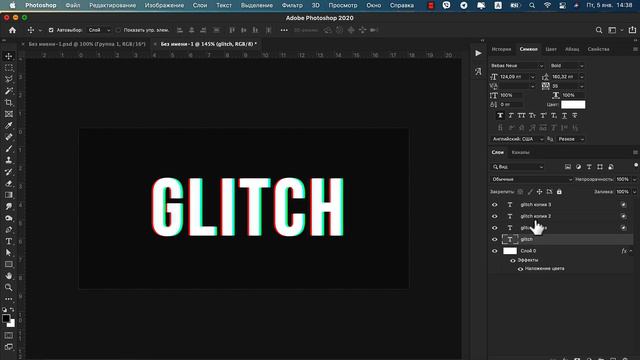The image size is (640, 360).
Task: Open the font size dropdown arrow
Action: tap(532, 77)
